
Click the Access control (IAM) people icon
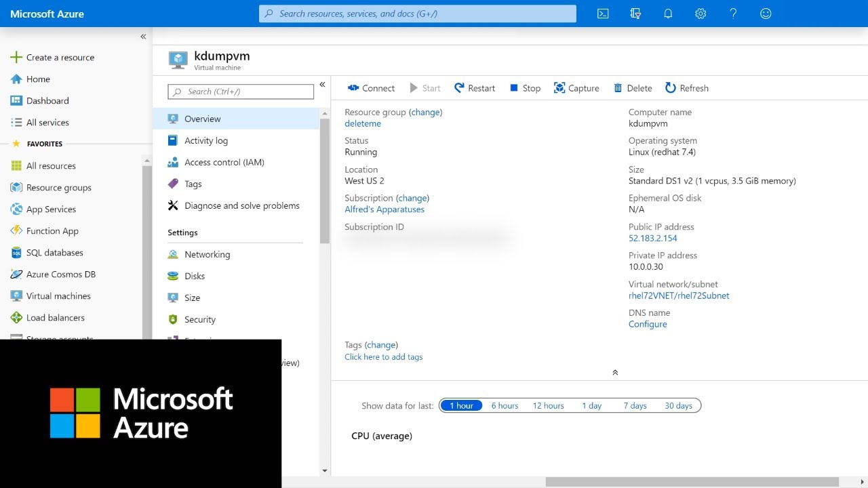click(x=173, y=162)
